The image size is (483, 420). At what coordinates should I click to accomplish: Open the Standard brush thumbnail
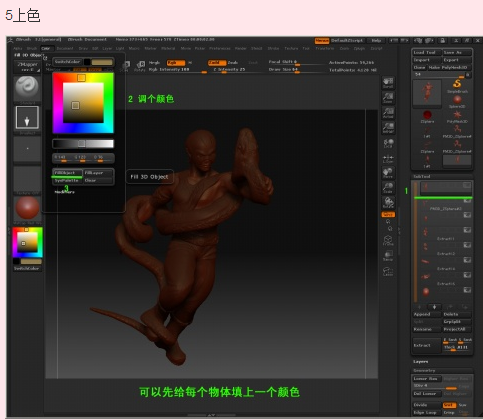(x=27, y=87)
